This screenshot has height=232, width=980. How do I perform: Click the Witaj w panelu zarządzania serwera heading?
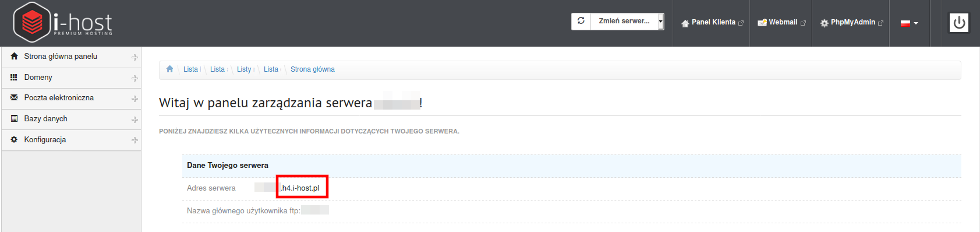[x=291, y=103]
